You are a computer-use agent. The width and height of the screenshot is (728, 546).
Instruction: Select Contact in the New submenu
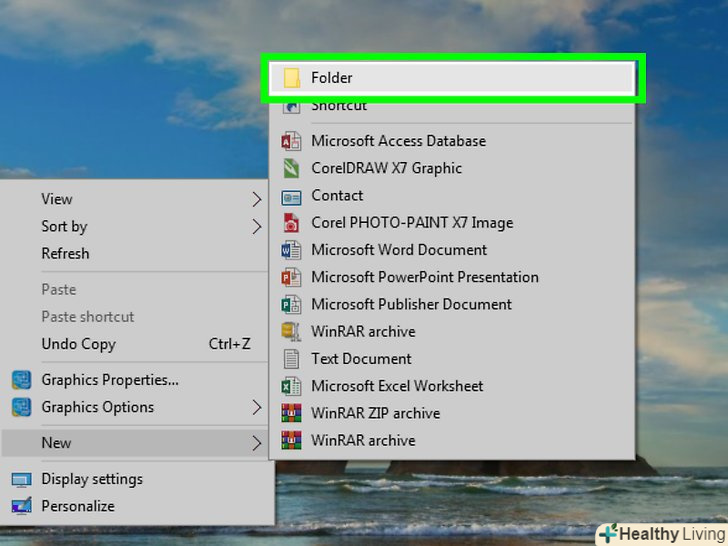(x=337, y=196)
